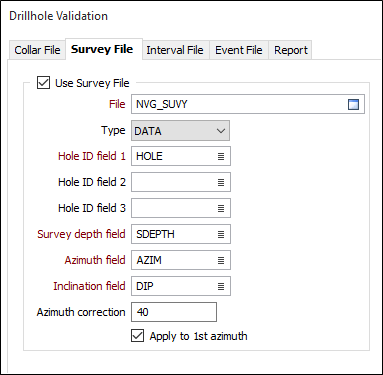The image size is (383, 375).
Task: Open the Event File tab
Action: tap(239, 50)
